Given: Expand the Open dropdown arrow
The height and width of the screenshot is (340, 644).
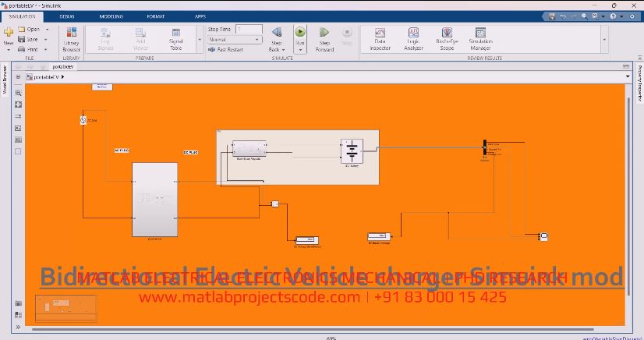Looking at the screenshot, I should (x=47, y=29).
